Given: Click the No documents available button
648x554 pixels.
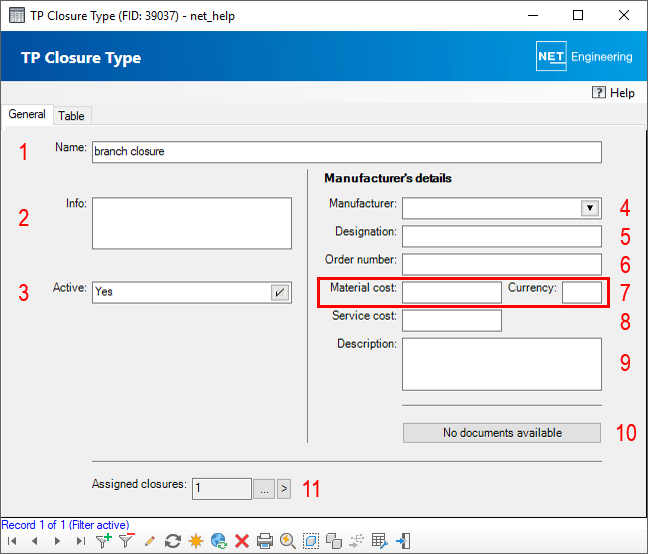Looking at the screenshot, I should coord(502,433).
